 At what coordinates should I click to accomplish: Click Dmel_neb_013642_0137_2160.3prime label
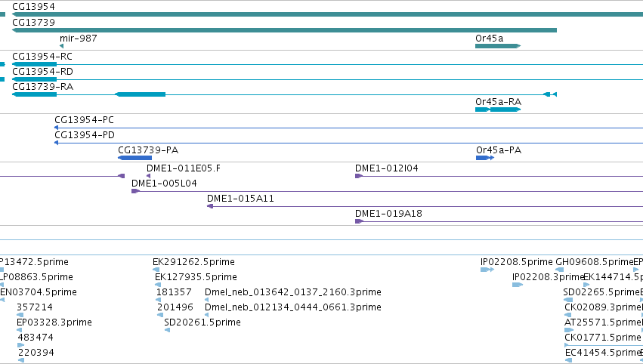[x=293, y=292]
